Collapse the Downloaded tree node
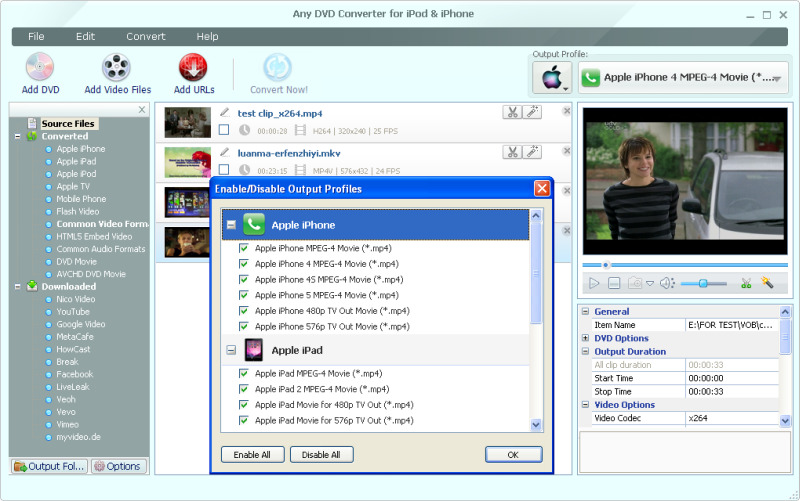The image size is (800, 501). click(x=17, y=287)
